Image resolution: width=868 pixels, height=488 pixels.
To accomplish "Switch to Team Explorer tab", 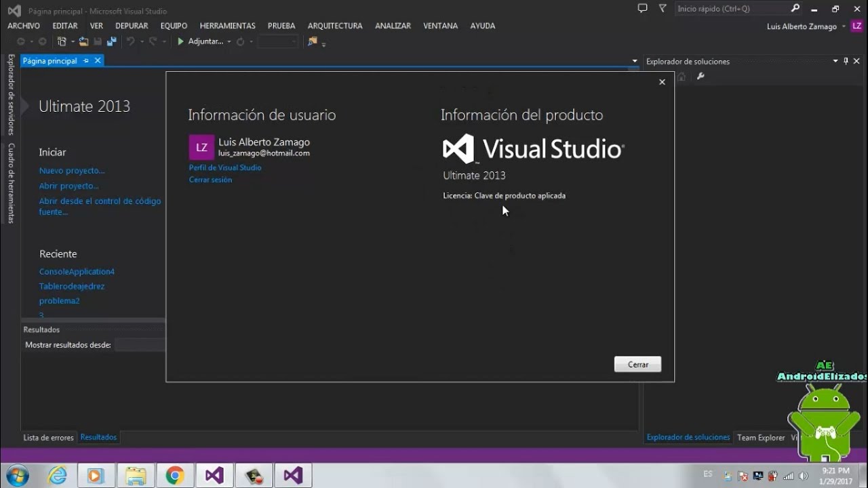I will (761, 438).
